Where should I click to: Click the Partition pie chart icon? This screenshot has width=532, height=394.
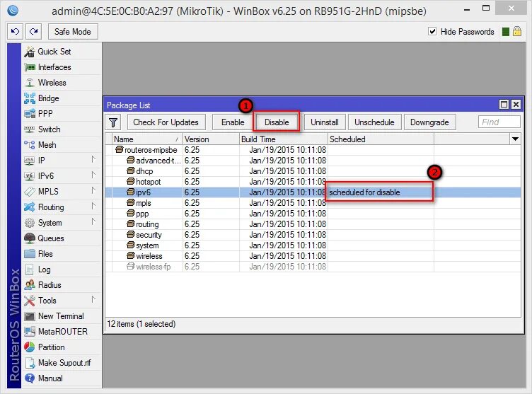pyautogui.click(x=30, y=347)
